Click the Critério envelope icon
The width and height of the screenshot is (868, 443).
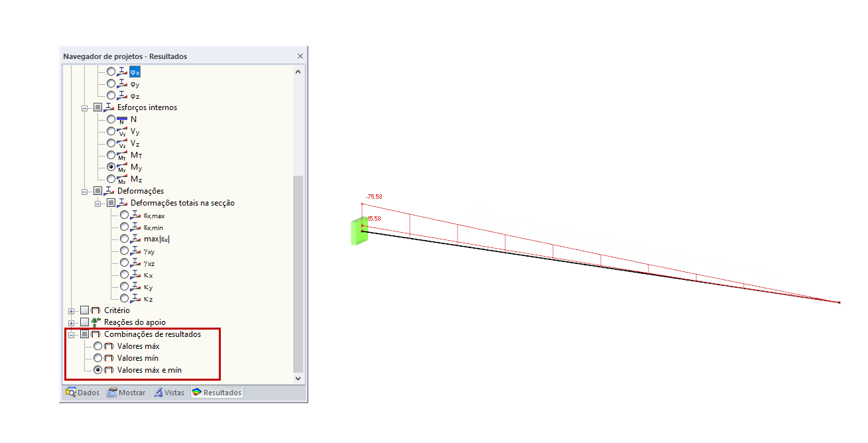pyautogui.click(x=95, y=310)
